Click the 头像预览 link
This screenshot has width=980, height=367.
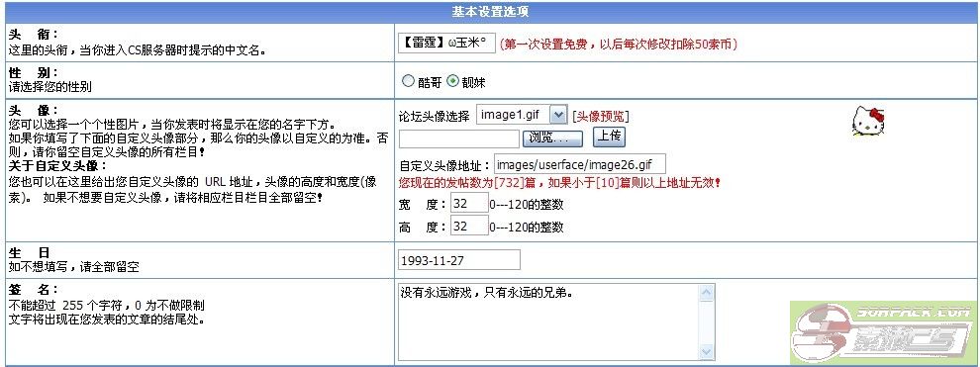tap(601, 116)
